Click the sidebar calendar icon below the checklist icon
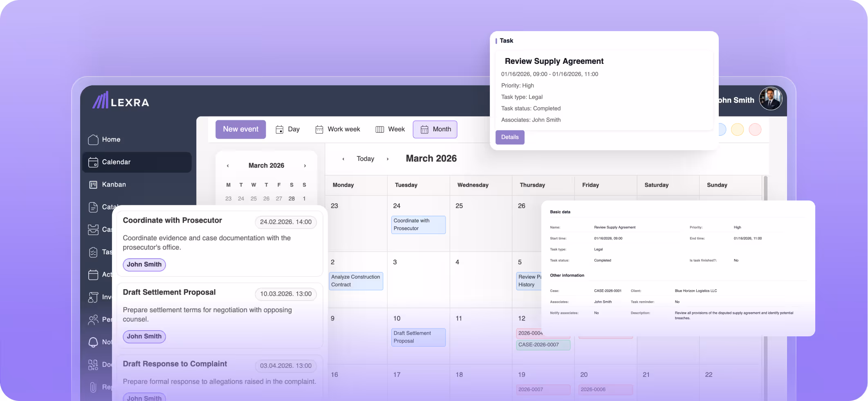This screenshot has width=868, height=401. 93,275
